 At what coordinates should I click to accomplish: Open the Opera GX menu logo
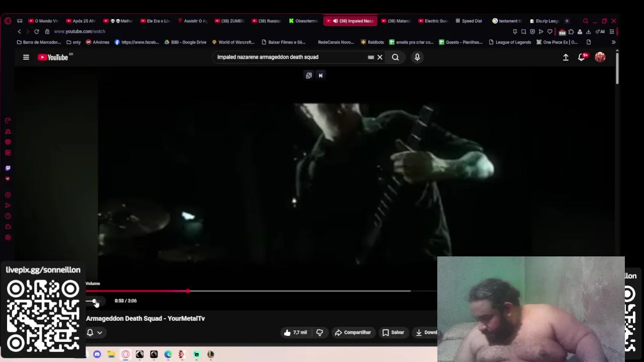tap(8, 21)
